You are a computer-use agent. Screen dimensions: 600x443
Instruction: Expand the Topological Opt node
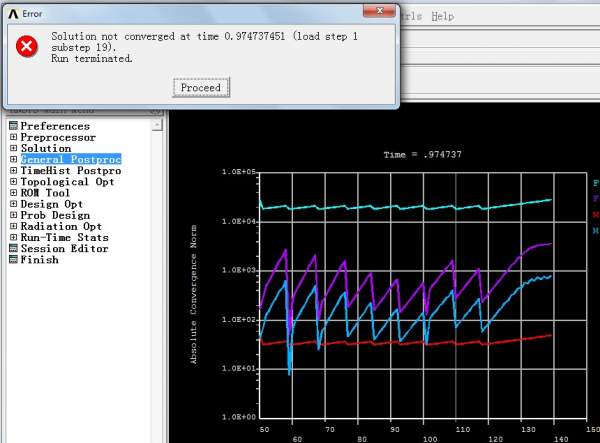(13, 182)
